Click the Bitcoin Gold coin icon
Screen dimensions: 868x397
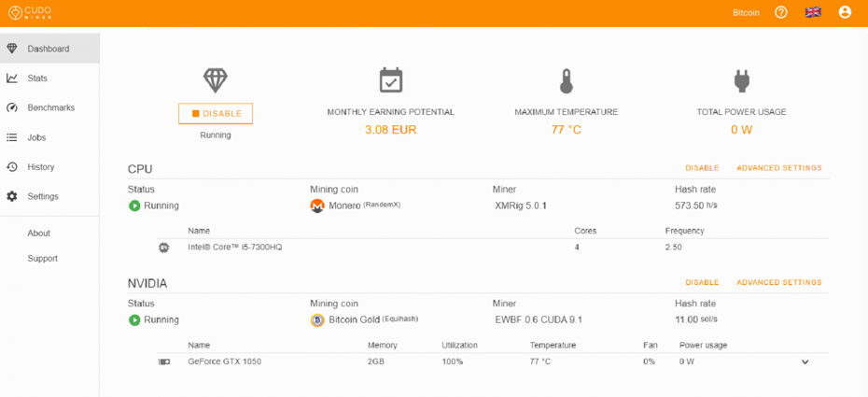[x=316, y=320]
